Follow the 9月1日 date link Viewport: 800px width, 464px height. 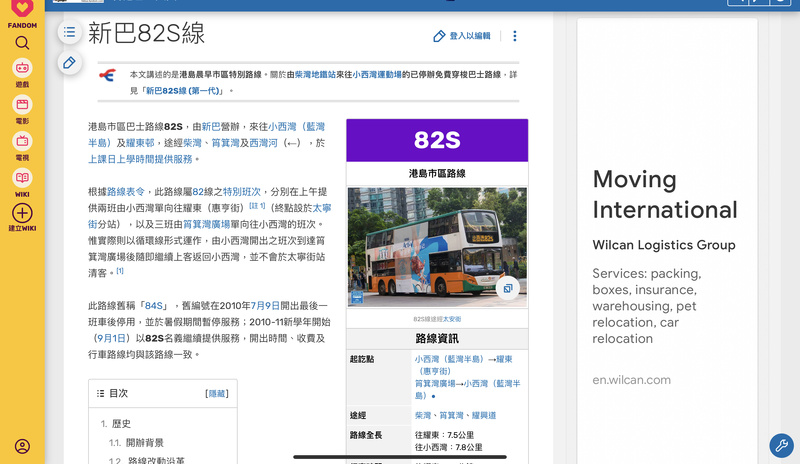(x=111, y=338)
